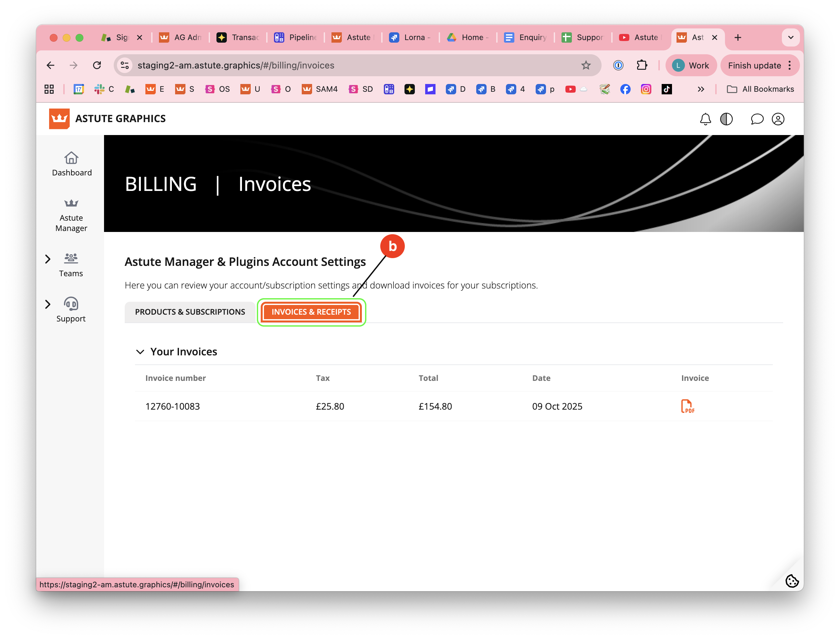Screen dimensions: 840x639
Task: Toggle the dark mode theme icon
Action: pyautogui.click(x=726, y=119)
